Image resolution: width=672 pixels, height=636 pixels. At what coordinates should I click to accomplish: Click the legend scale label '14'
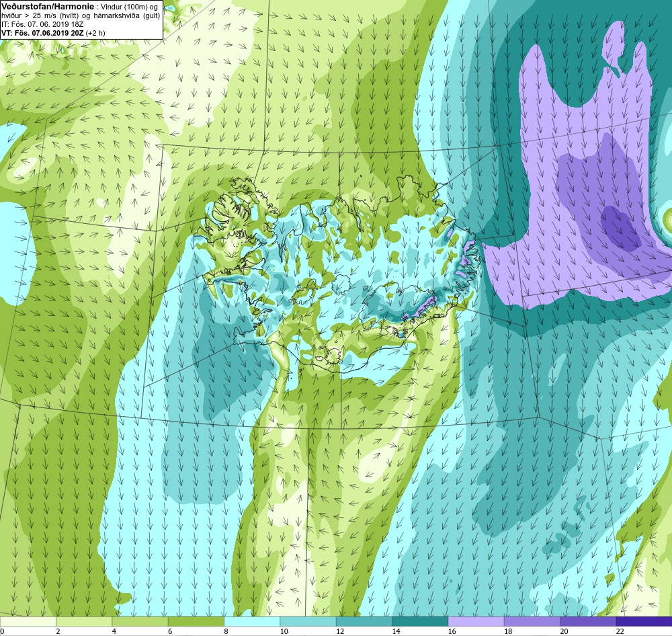coord(396,631)
